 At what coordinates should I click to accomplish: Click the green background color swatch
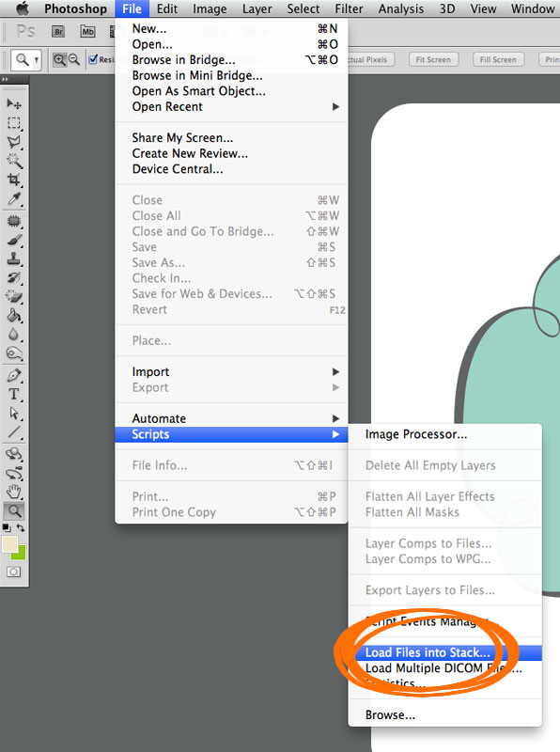coord(20,555)
